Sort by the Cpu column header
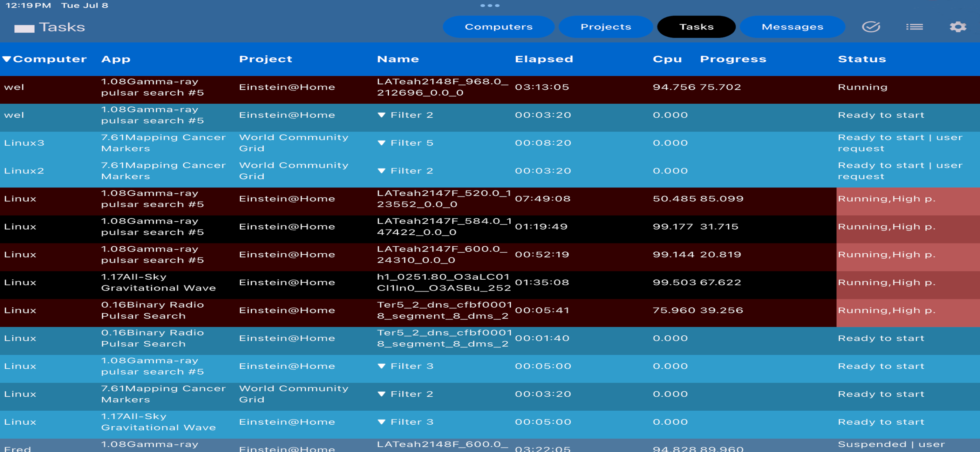Viewport: 980px width, 452px height. 667,59
